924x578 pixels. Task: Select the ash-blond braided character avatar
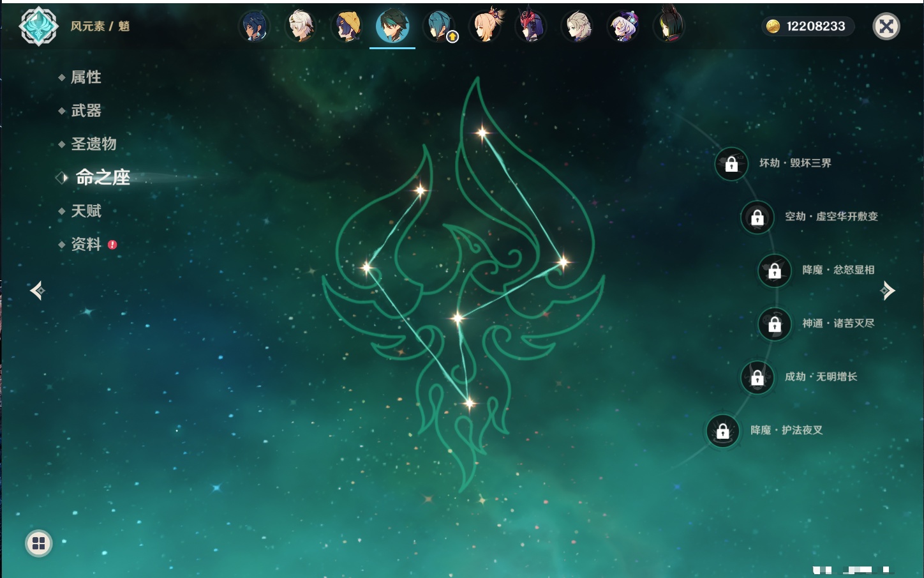click(x=577, y=27)
